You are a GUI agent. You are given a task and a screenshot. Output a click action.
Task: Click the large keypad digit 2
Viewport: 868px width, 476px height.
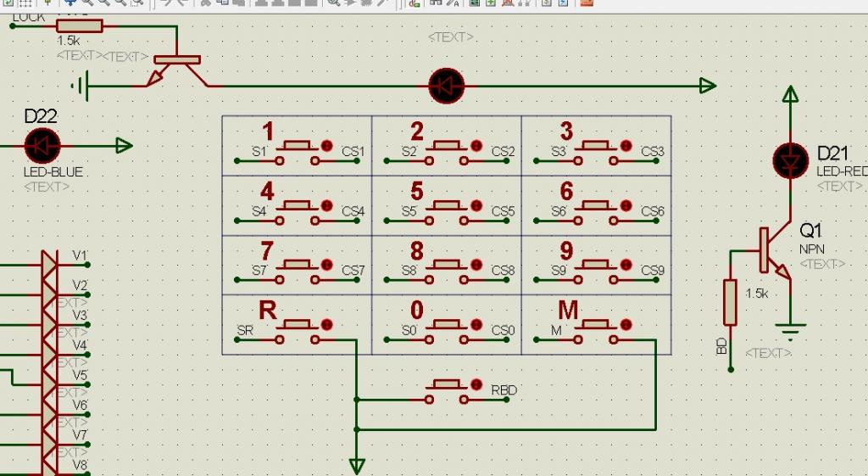pyautogui.click(x=417, y=132)
